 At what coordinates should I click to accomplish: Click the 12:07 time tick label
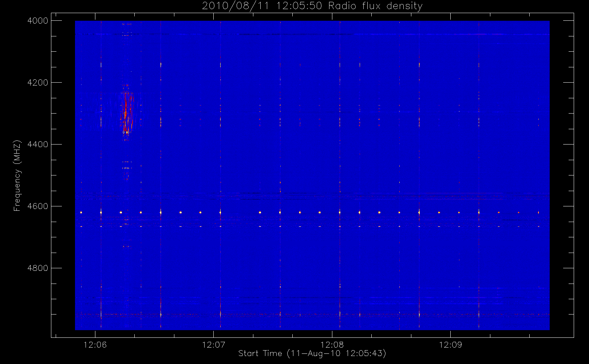coord(214,345)
